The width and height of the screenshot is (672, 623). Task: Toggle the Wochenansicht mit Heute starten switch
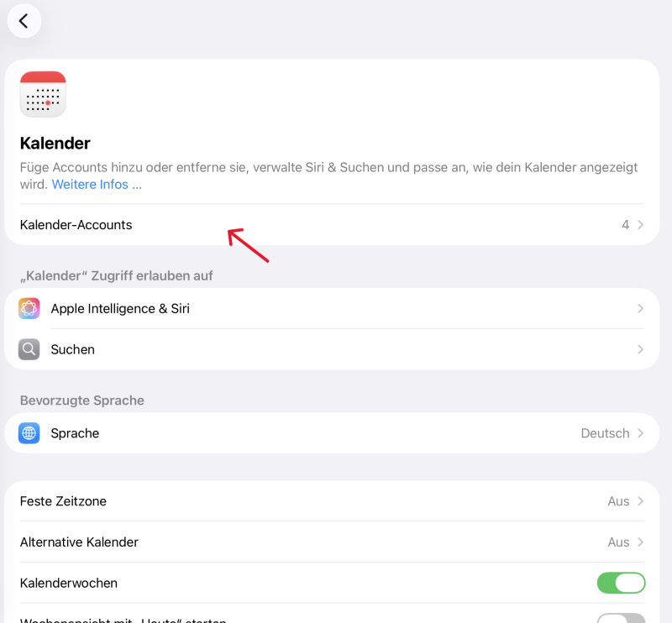[621, 618]
